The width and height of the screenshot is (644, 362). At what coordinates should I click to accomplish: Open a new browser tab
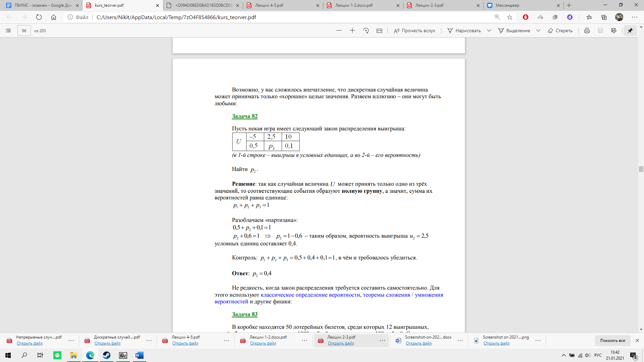point(569,5)
